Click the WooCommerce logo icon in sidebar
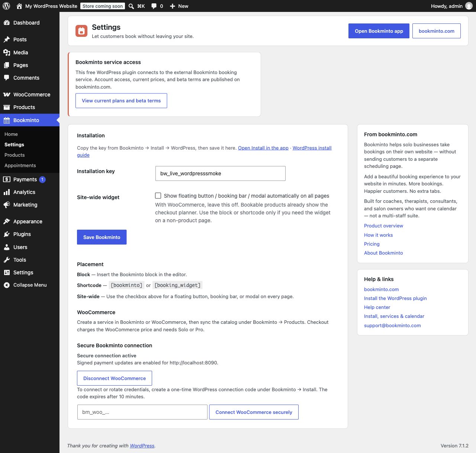 click(7, 95)
